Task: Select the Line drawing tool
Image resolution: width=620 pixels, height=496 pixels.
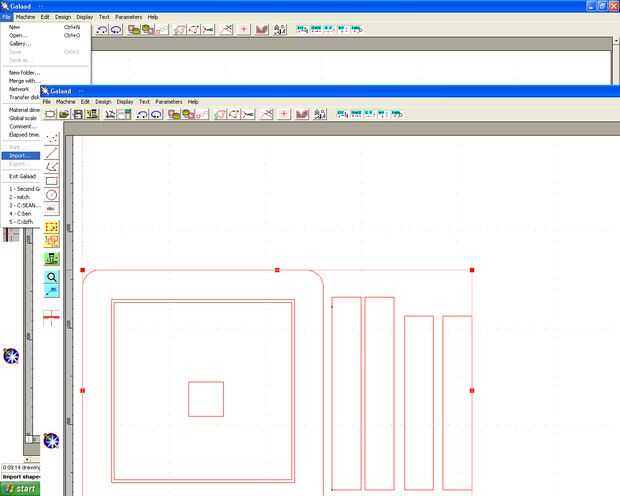Action: [52, 152]
